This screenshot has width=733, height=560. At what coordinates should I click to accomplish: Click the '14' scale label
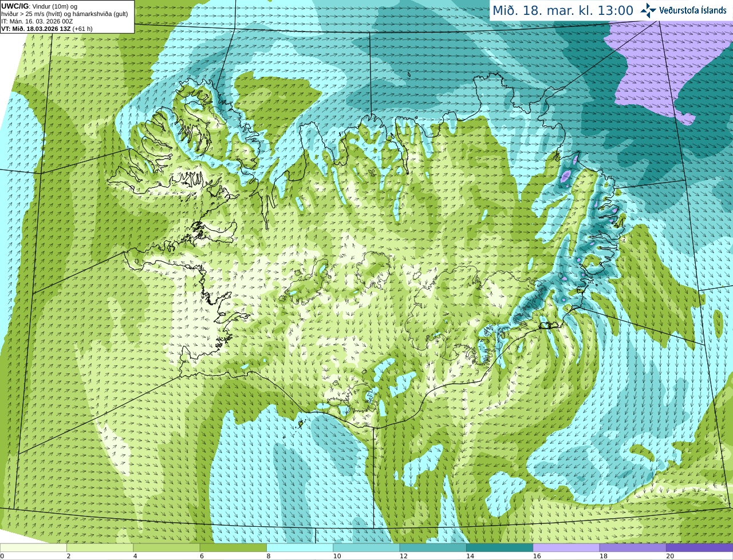point(470,556)
